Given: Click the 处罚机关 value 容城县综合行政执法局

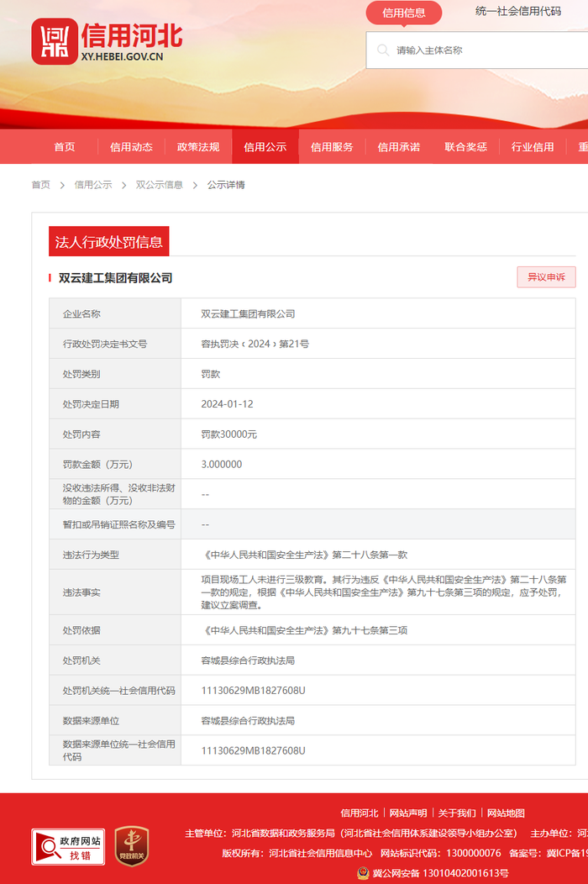Looking at the screenshot, I should point(248,660).
